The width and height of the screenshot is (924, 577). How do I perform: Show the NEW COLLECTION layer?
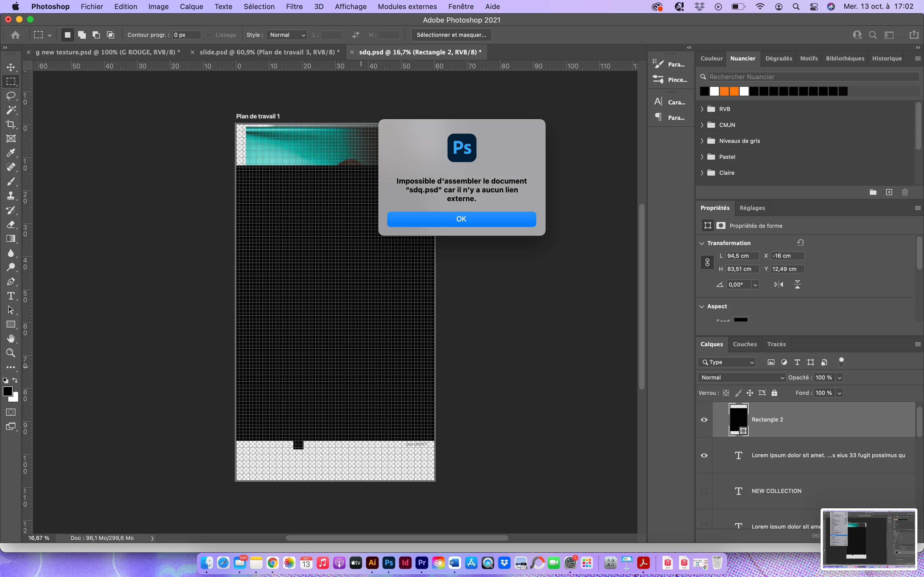click(704, 491)
